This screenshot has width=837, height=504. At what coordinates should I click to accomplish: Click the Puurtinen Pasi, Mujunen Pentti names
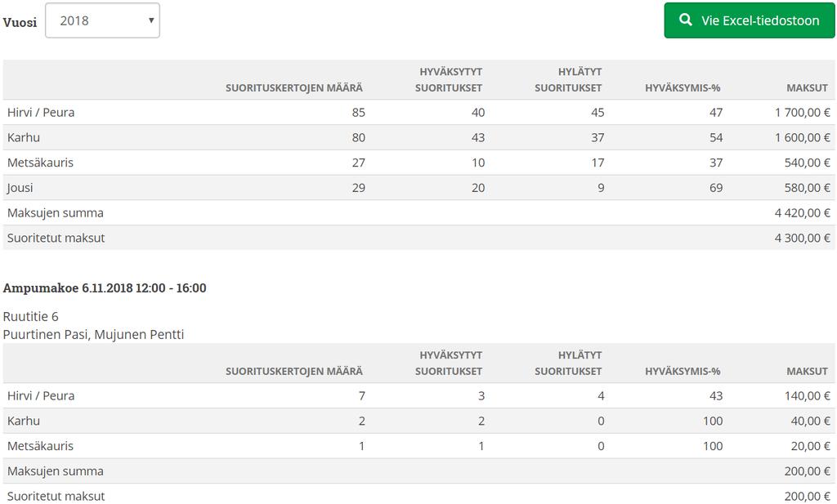point(93,334)
